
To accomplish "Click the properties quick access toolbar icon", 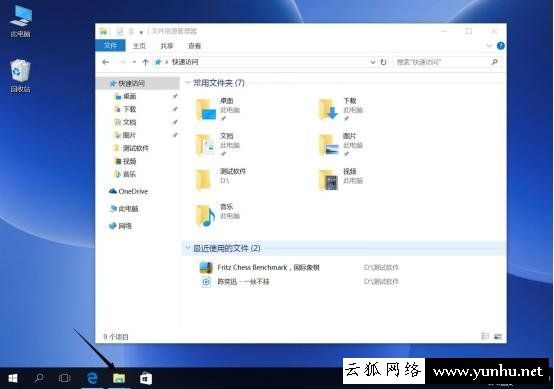I will (120, 31).
